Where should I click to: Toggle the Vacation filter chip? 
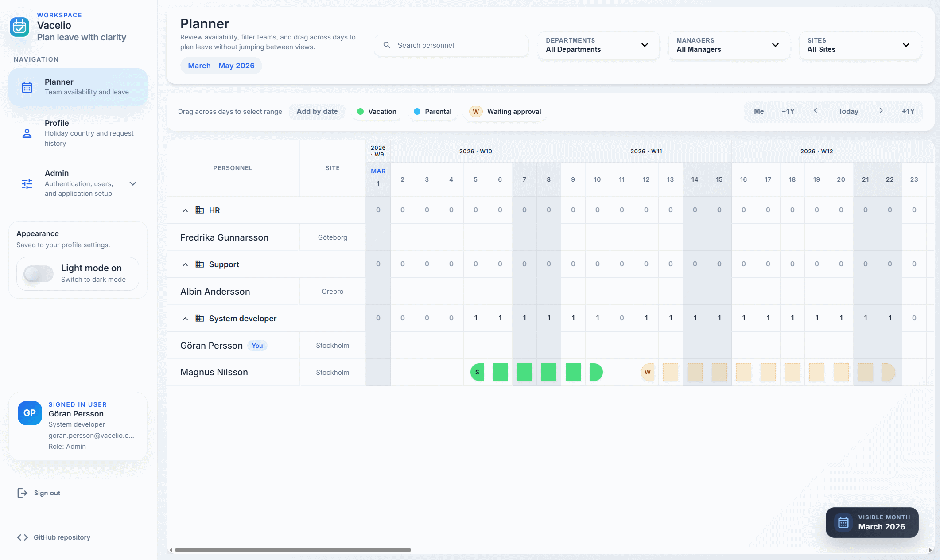(x=377, y=111)
